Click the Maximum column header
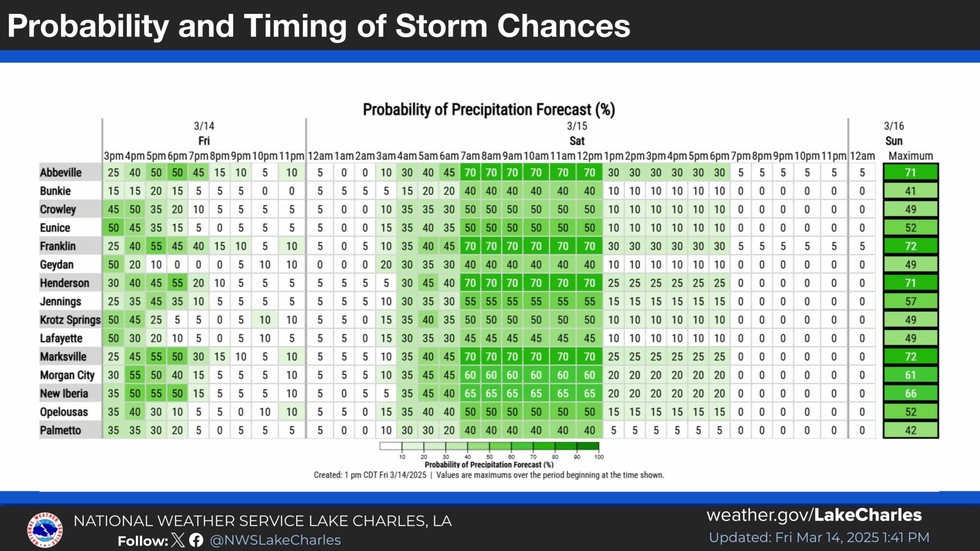Screen dimensions: 980x551 coord(910,156)
